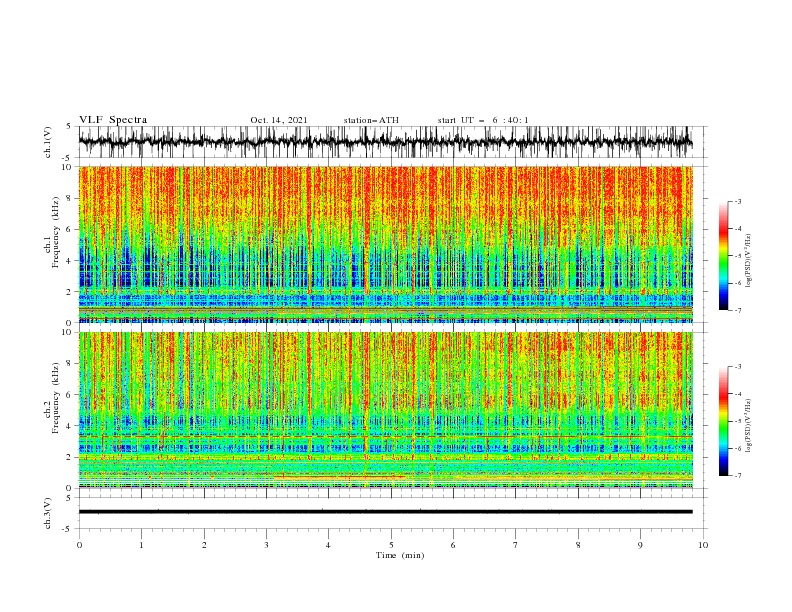Image resolution: width=792 pixels, height=612 pixels.
Task: Select the "ch.1 Frequency (kHz)" axis label
Action: [x=51, y=230]
